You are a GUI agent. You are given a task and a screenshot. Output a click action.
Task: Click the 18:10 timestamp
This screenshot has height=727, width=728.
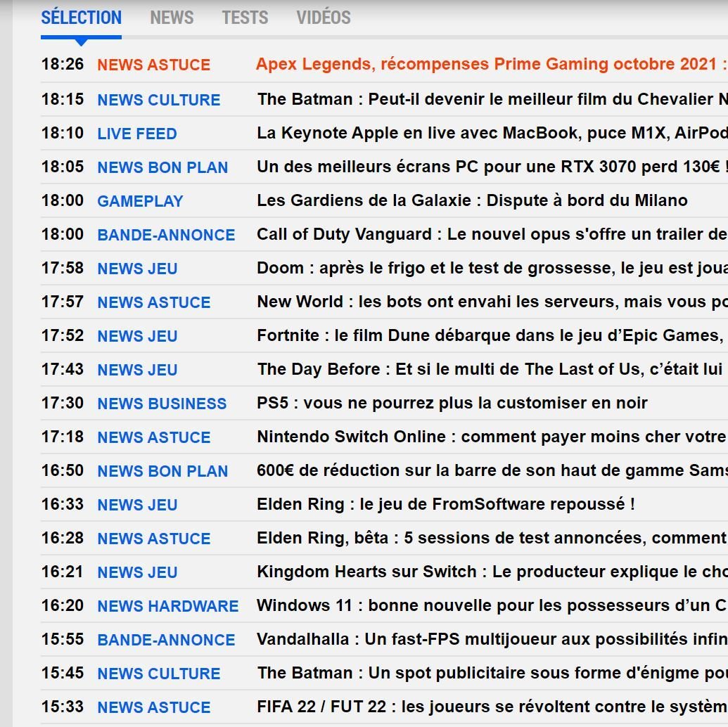pos(63,134)
